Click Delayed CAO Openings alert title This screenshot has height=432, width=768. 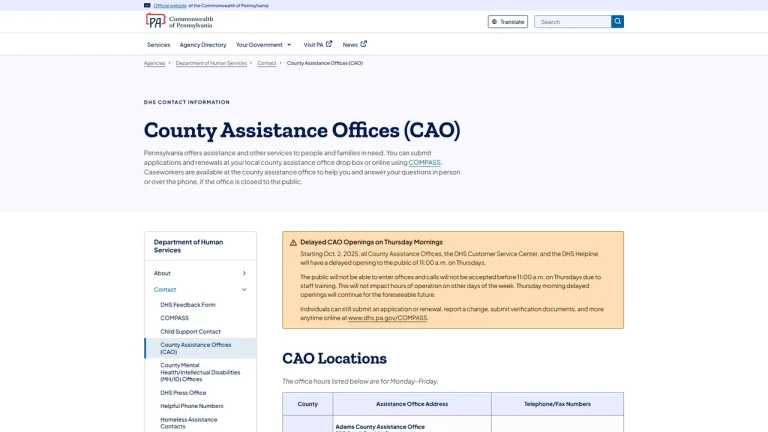(x=371, y=242)
